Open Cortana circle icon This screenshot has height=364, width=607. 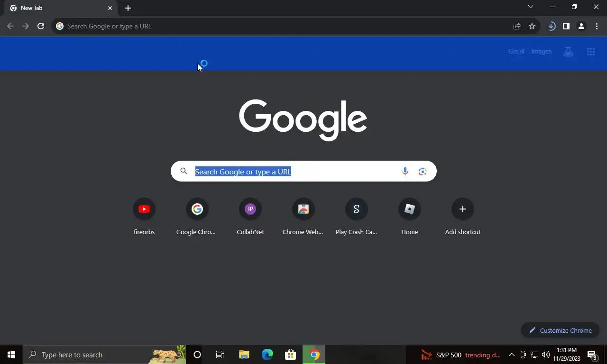coord(197,355)
